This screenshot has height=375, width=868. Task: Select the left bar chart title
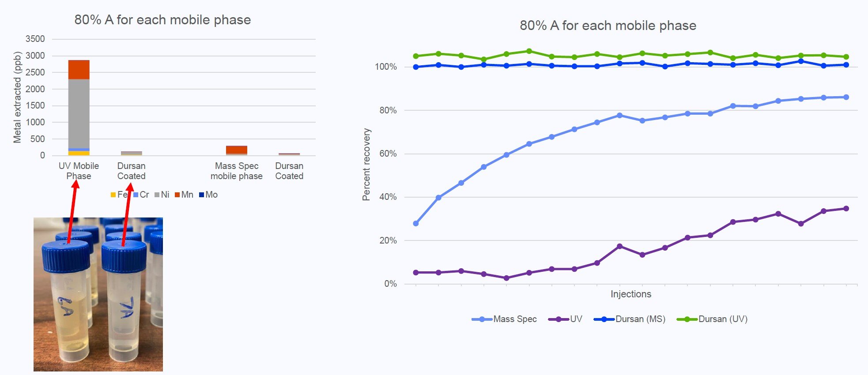[x=162, y=20]
